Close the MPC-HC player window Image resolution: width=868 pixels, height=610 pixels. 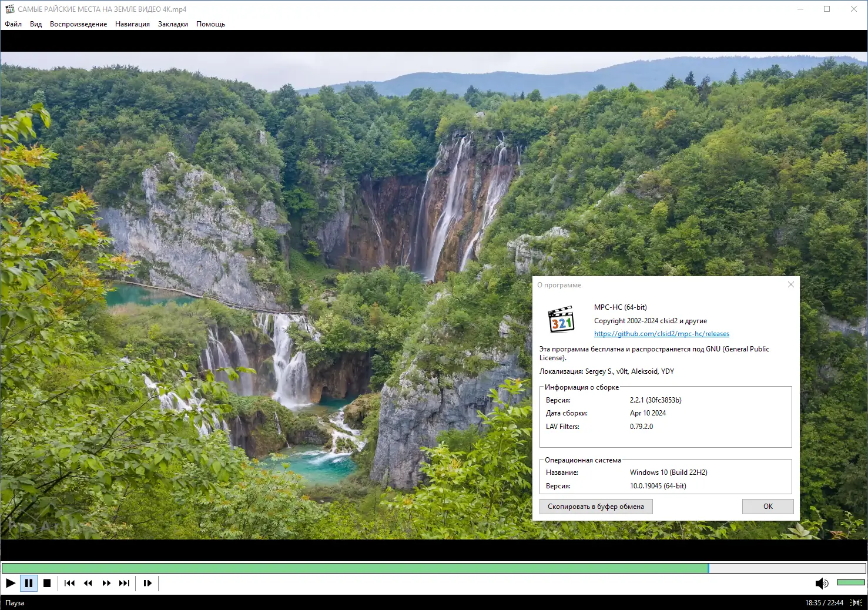point(854,9)
